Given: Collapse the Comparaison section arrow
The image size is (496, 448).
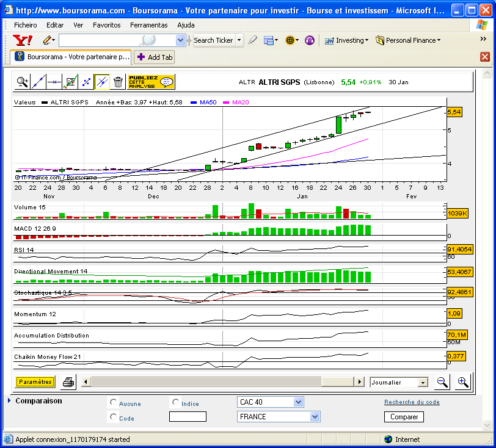Looking at the screenshot, I should click(x=9, y=400).
